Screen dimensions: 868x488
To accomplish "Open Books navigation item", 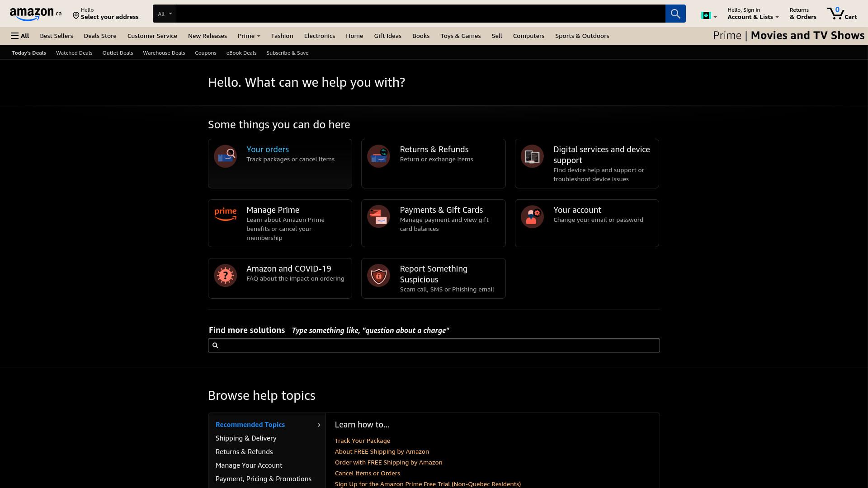I will pyautogui.click(x=421, y=36).
